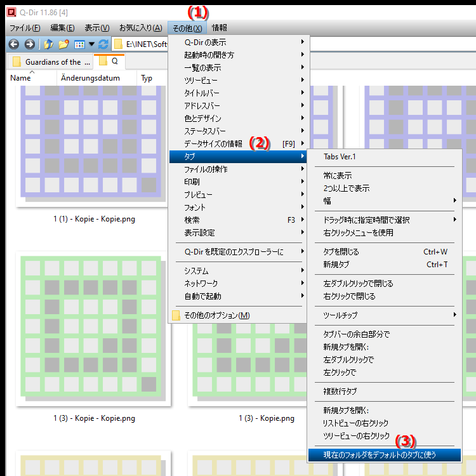Select the Tabs Ver.1 option
This screenshot has width=476, height=476.
(x=385, y=157)
